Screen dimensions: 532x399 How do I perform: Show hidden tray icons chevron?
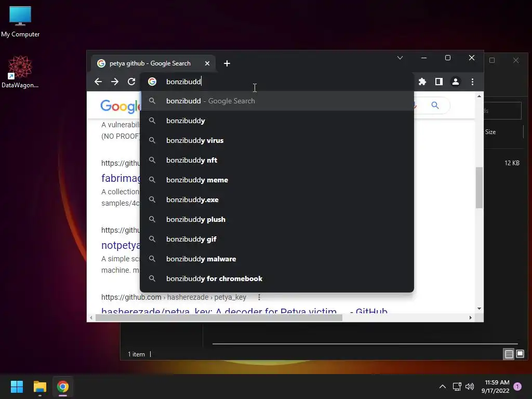click(x=443, y=387)
